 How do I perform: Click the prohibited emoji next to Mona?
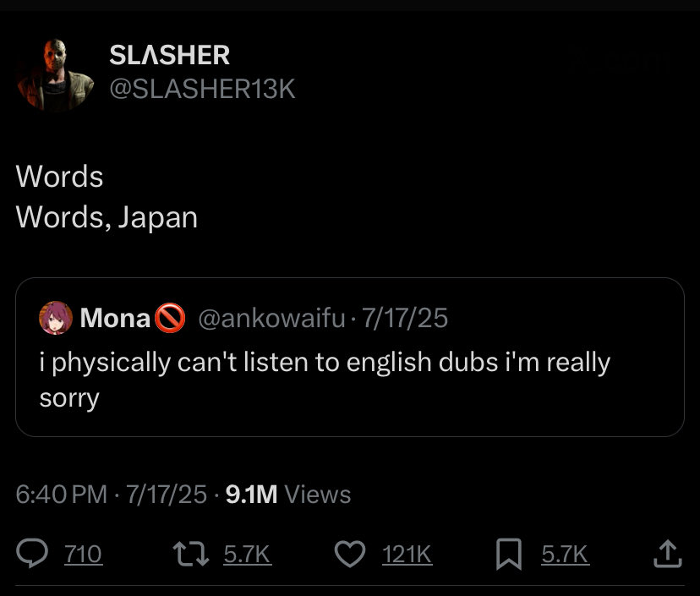[170, 318]
